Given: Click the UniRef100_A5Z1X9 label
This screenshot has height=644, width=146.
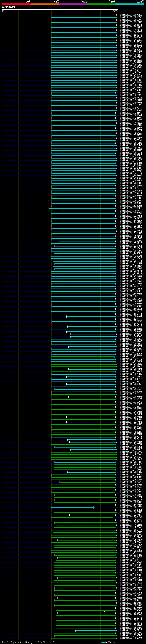Looking at the screenshot, I should pyautogui.click(x=131, y=346).
